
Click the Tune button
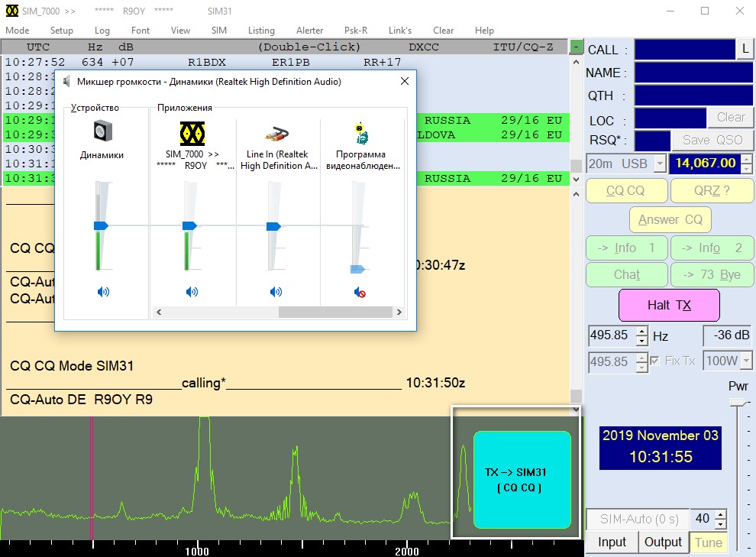[x=709, y=542]
